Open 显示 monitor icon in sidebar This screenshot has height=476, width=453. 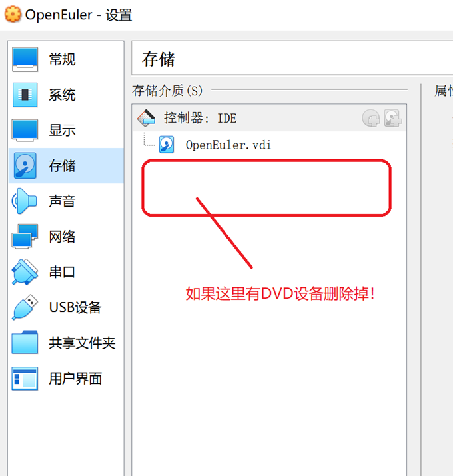tap(25, 130)
